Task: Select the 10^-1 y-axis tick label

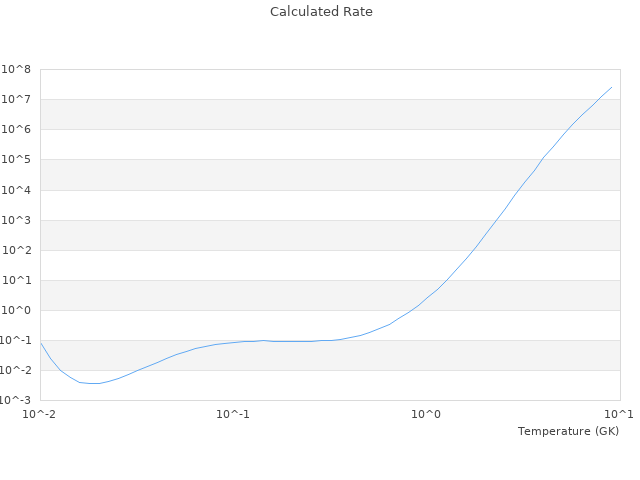Action: (17, 340)
